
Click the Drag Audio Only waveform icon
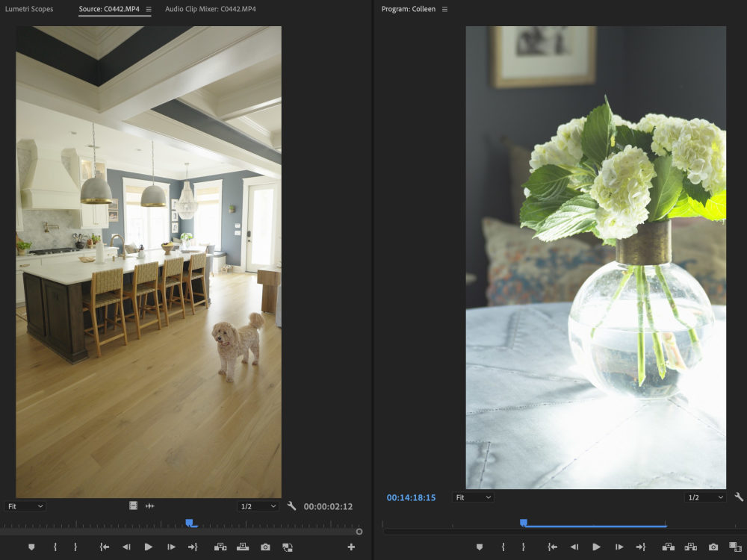coord(149,505)
